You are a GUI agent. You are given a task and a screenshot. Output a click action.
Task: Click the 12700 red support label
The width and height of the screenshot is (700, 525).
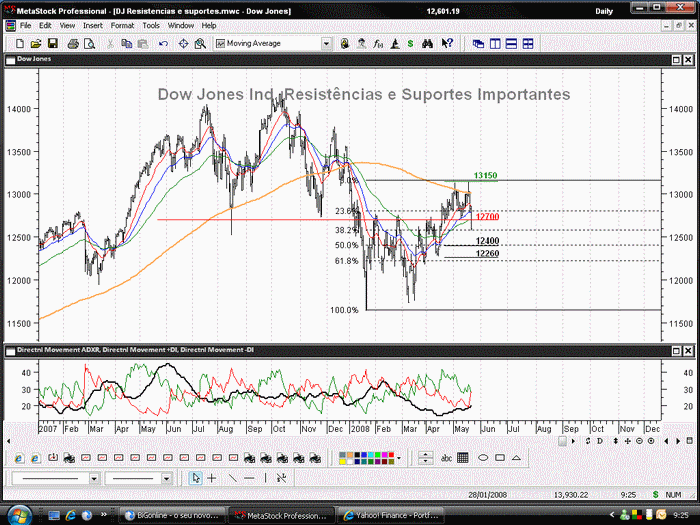(487, 217)
